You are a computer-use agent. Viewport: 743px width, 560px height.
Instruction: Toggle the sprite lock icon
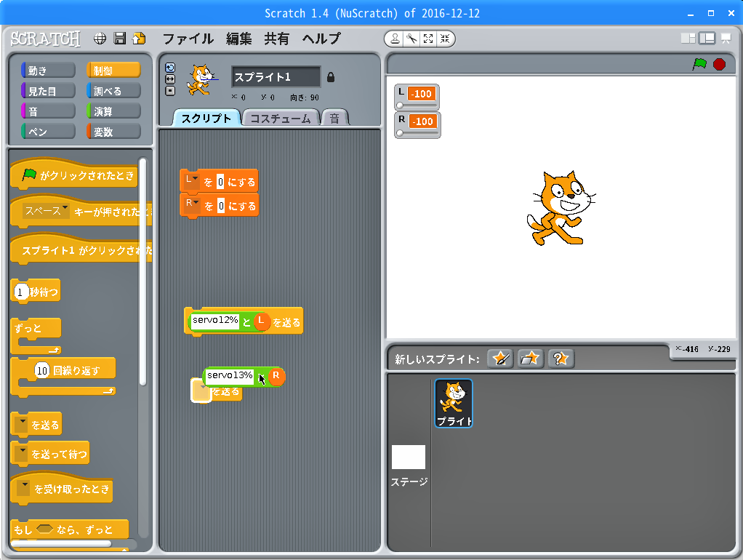331,77
